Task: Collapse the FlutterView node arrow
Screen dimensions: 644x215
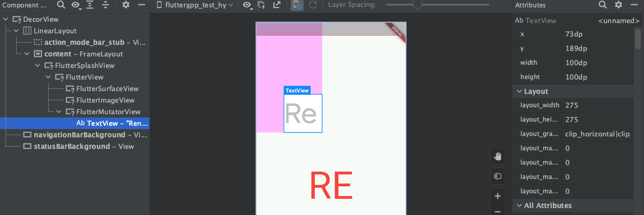Action: point(48,77)
